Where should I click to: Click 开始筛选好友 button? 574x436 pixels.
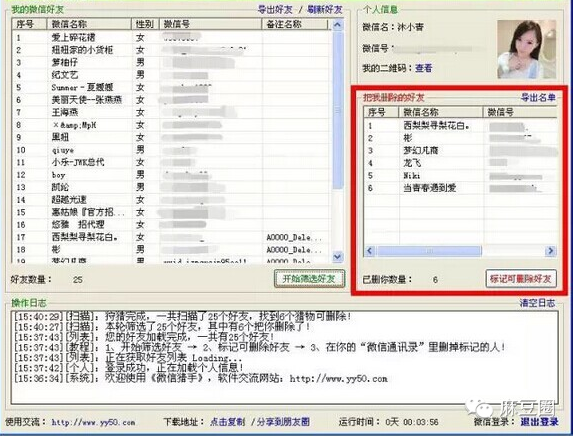pyautogui.click(x=309, y=279)
